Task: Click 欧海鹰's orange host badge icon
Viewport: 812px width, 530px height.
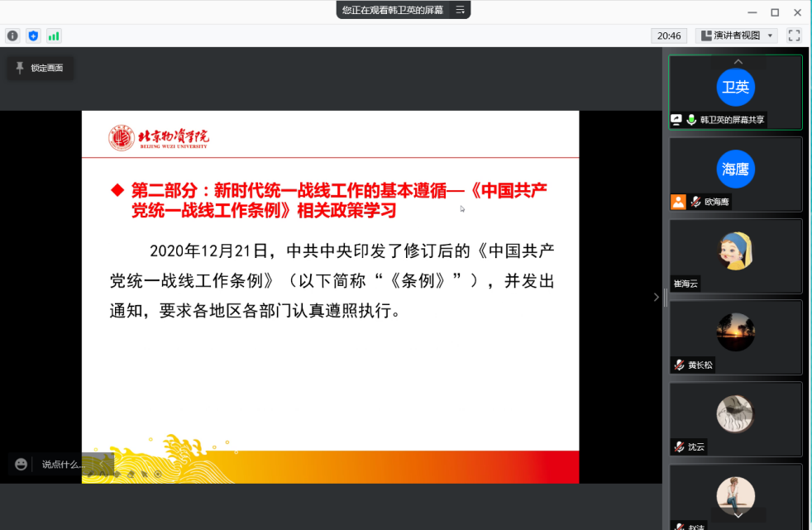Action: tap(679, 202)
